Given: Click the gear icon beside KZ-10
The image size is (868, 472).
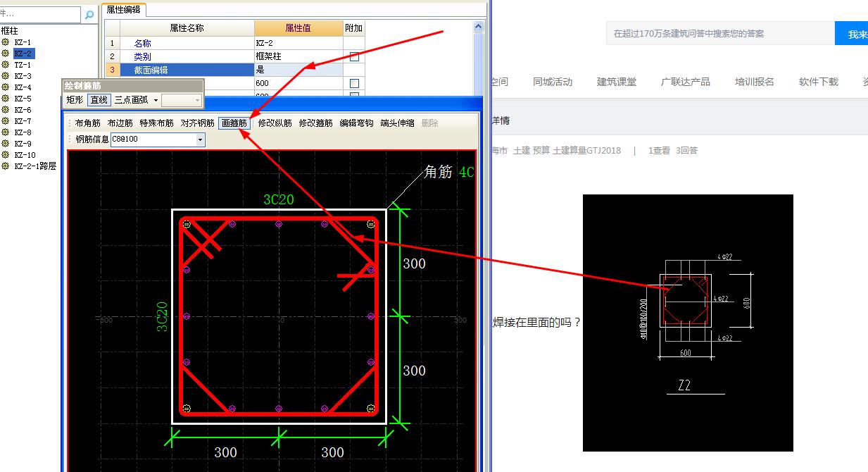Looking at the screenshot, I should (x=6, y=155).
